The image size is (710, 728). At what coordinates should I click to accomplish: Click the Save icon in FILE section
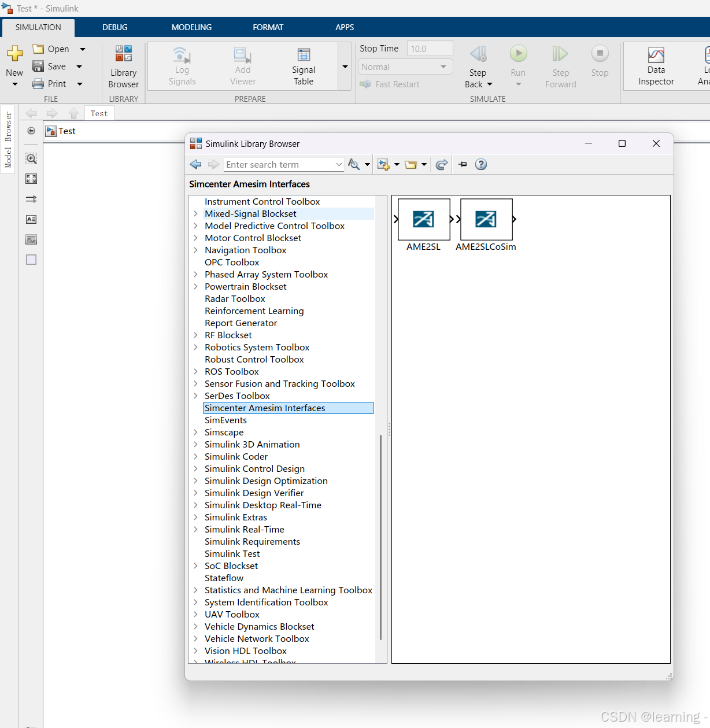(x=38, y=66)
